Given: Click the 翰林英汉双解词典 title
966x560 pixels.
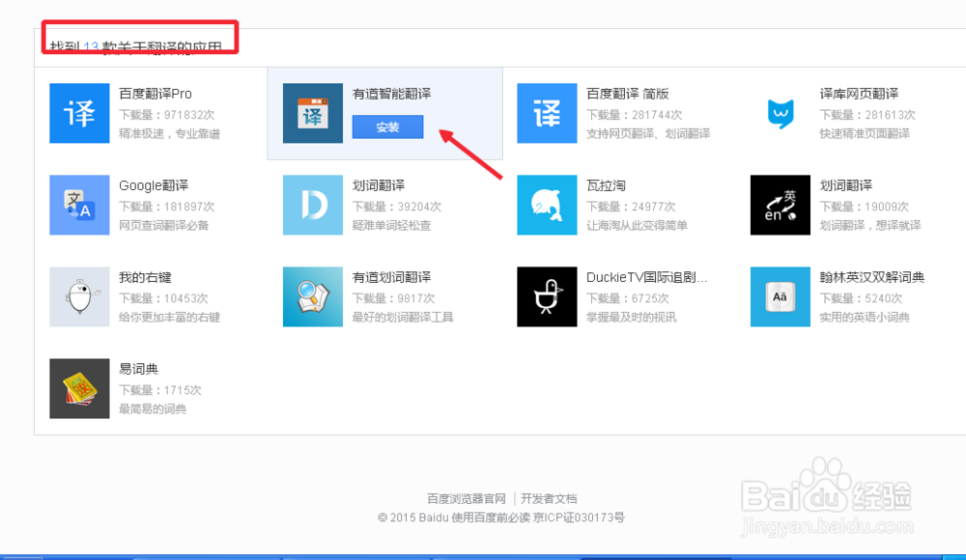Looking at the screenshot, I should [872, 277].
